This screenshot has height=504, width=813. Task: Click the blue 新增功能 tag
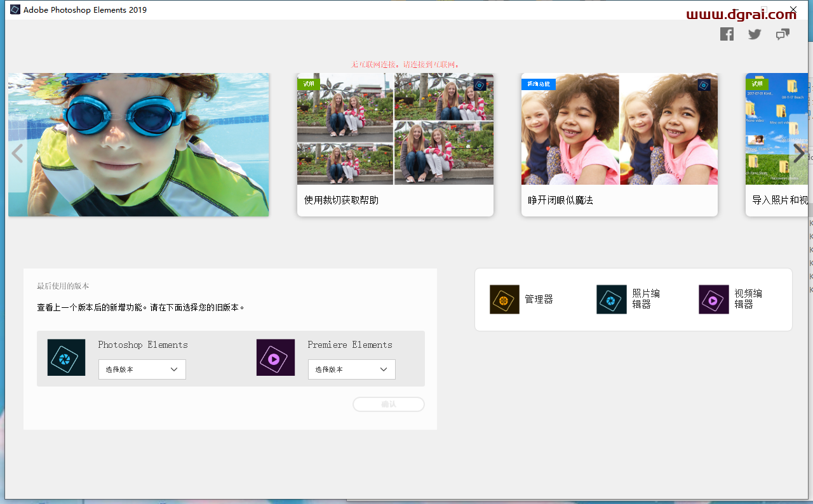click(x=539, y=84)
